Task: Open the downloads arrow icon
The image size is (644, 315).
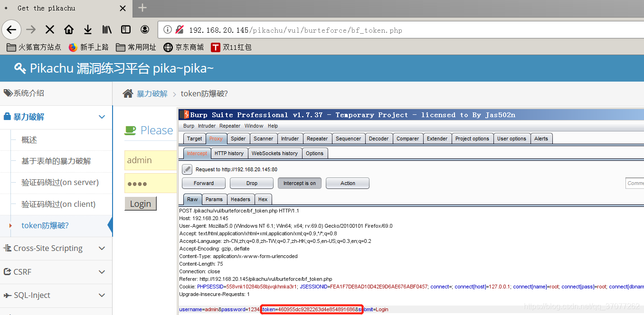Action: [88, 30]
